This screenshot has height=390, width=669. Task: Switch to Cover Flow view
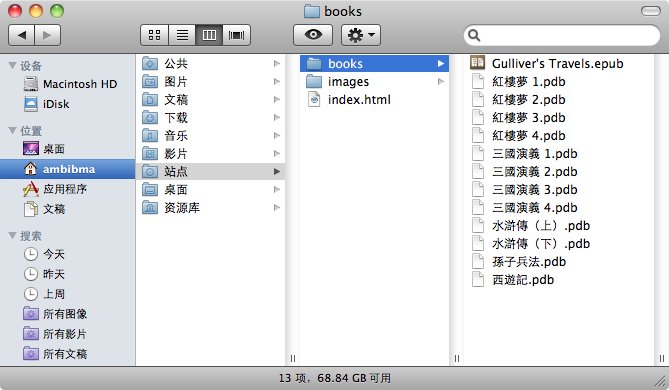tap(236, 35)
